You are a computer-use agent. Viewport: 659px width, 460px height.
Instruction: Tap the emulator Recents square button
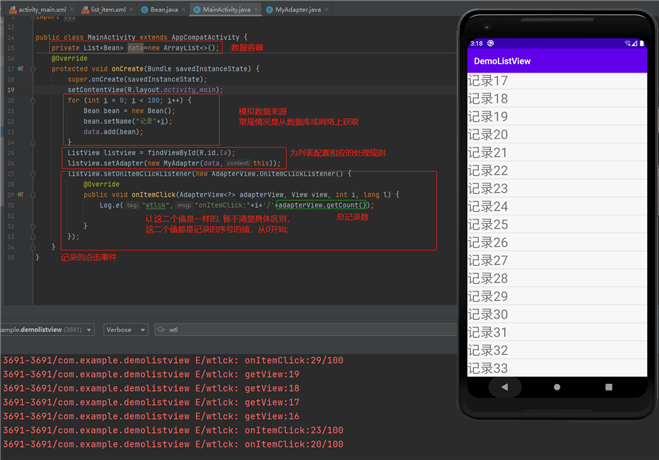point(609,387)
